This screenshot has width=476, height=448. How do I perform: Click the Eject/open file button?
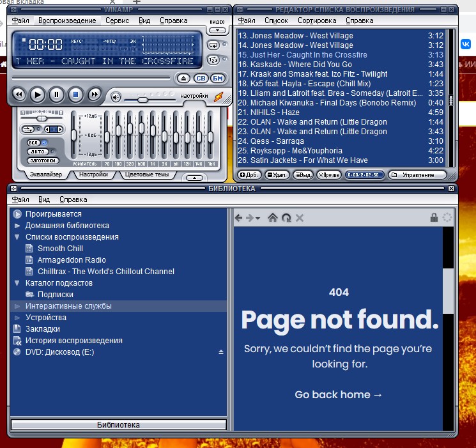[183, 79]
